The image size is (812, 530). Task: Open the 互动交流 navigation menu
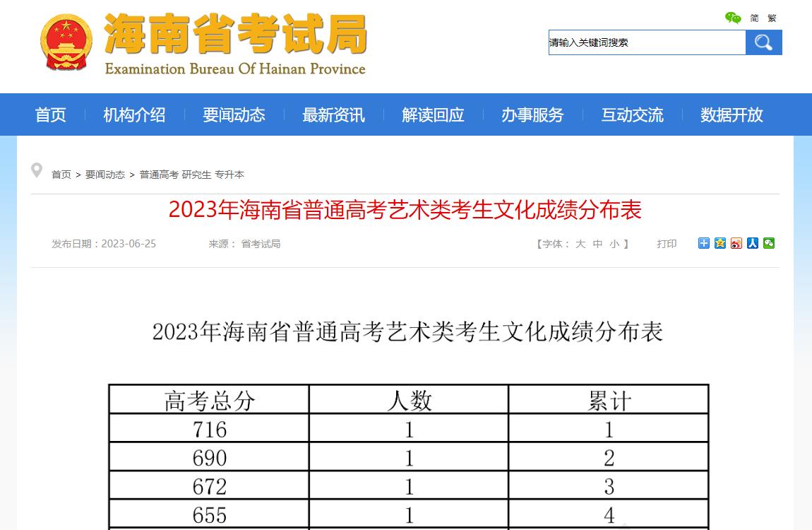(x=633, y=114)
